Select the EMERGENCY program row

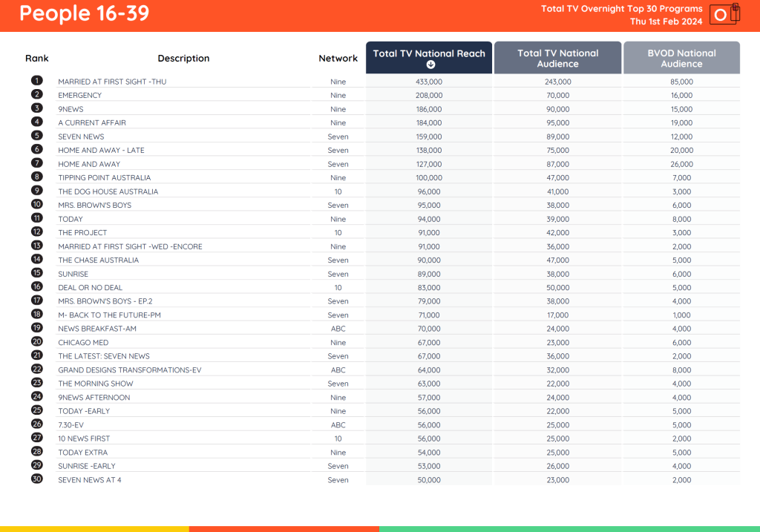click(79, 95)
